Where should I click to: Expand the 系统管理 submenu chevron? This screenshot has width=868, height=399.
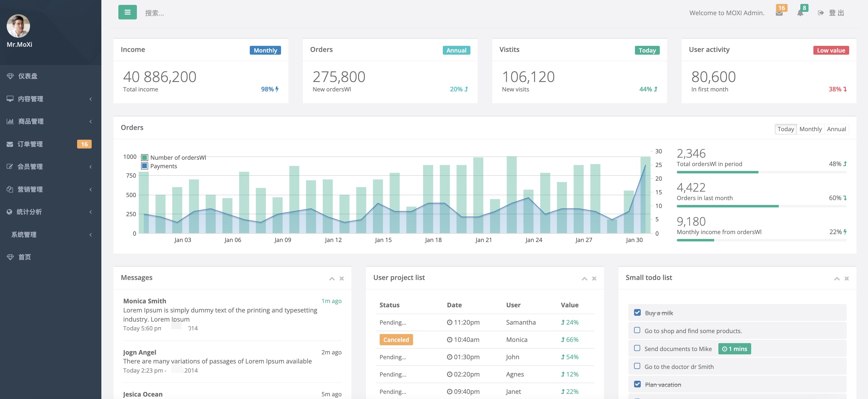tap(91, 234)
